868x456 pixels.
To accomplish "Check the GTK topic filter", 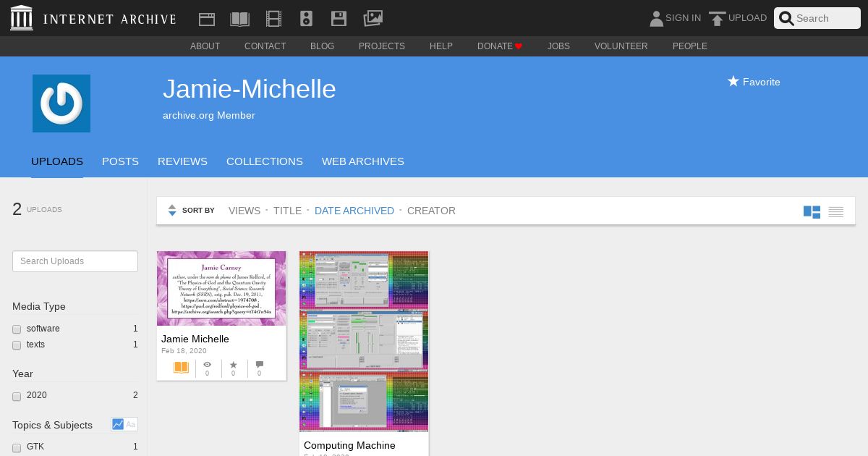I will (x=17, y=448).
